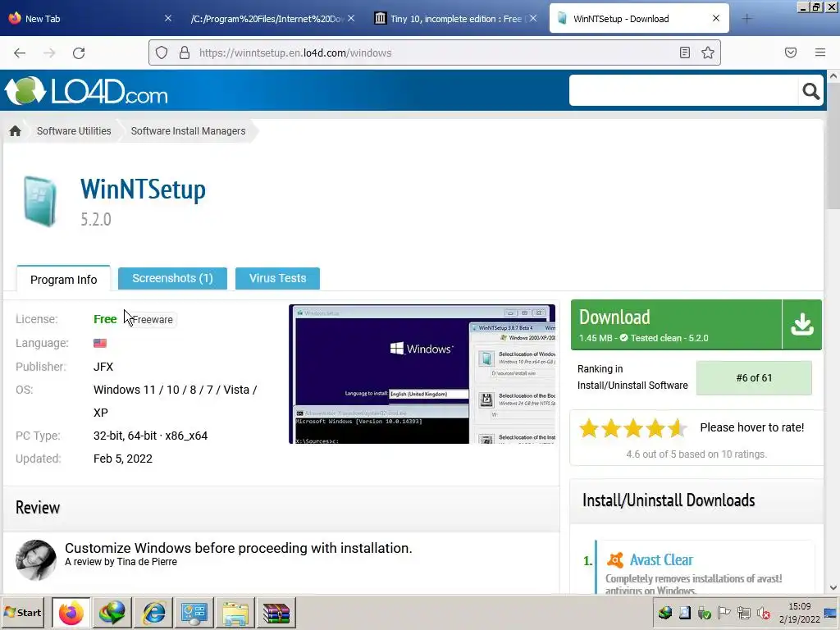This screenshot has height=630, width=840.
Task: Click the LO4D search input field
Action: [x=683, y=90]
